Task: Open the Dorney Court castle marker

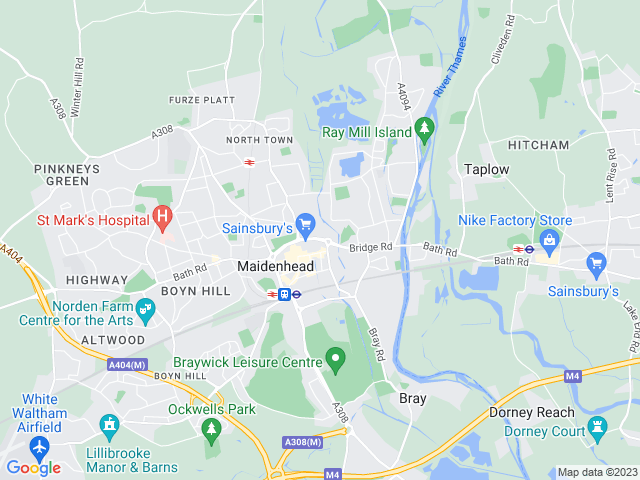Action: [597, 429]
